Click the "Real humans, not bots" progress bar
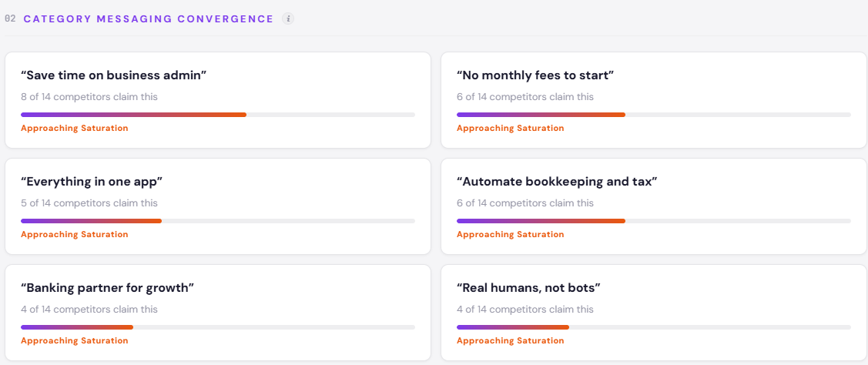The image size is (868, 365). tap(654, 327)
